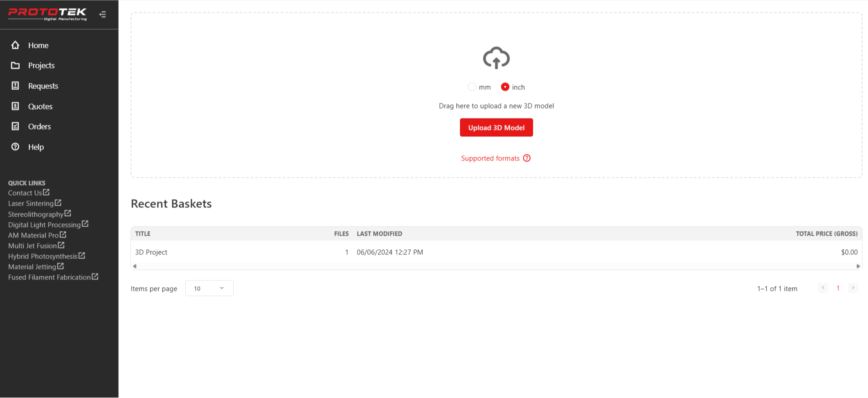Screen dimensions: 868x398
Task: Open the Digital Light Processing link
Action: 44,225
